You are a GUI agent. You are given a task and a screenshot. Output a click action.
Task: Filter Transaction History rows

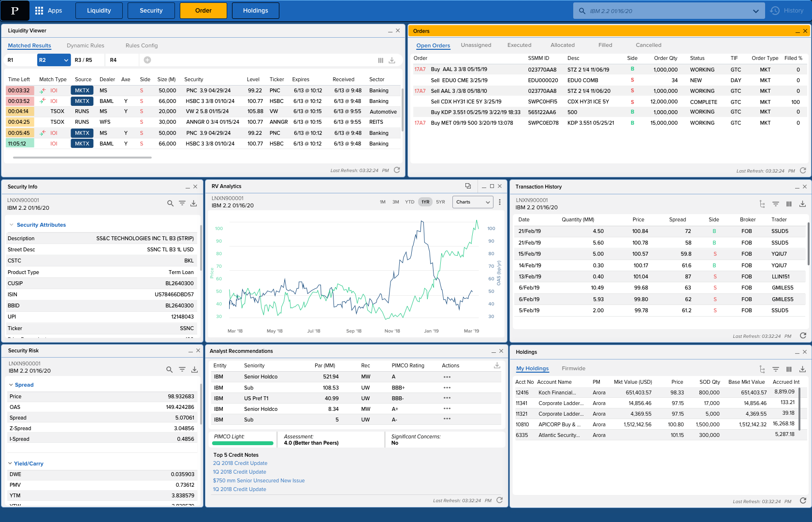(x=776, y=204)
